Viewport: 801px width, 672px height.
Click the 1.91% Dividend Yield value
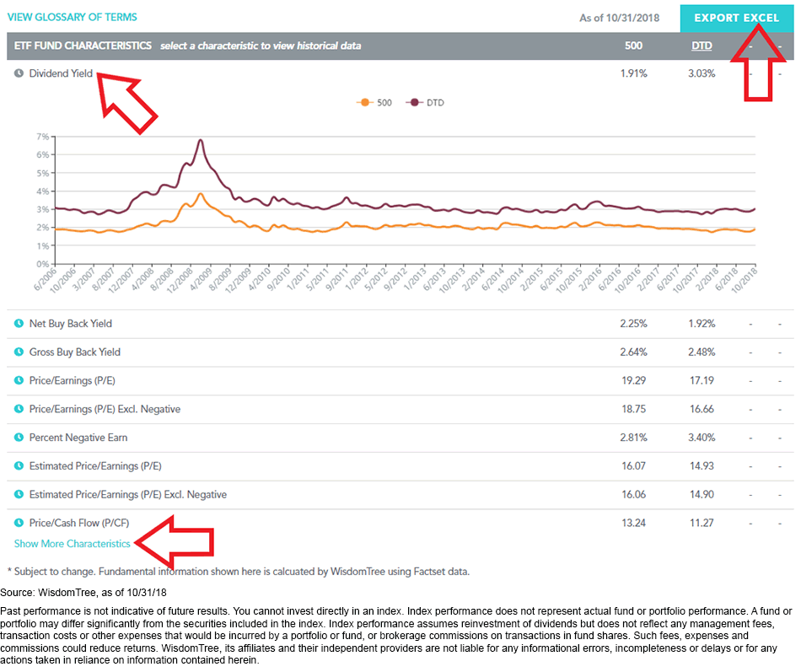(633, 73)
